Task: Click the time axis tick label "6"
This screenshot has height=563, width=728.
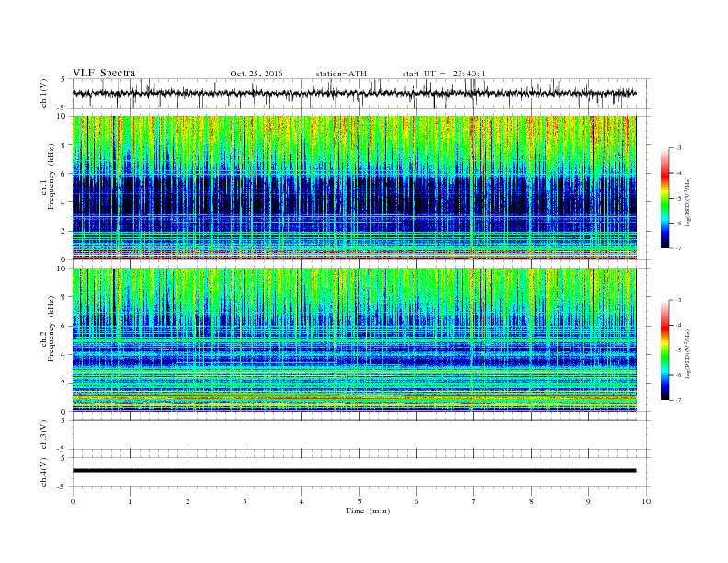Action: [416, 501]
